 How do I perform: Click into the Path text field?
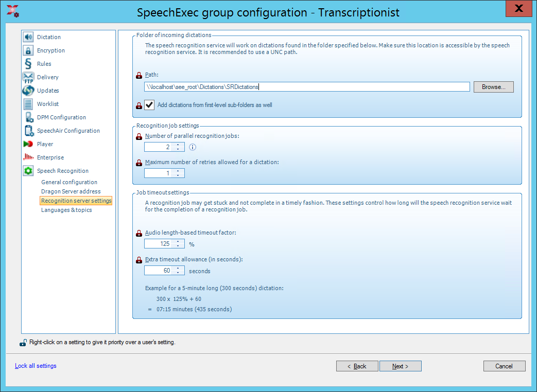click(307, 87)
